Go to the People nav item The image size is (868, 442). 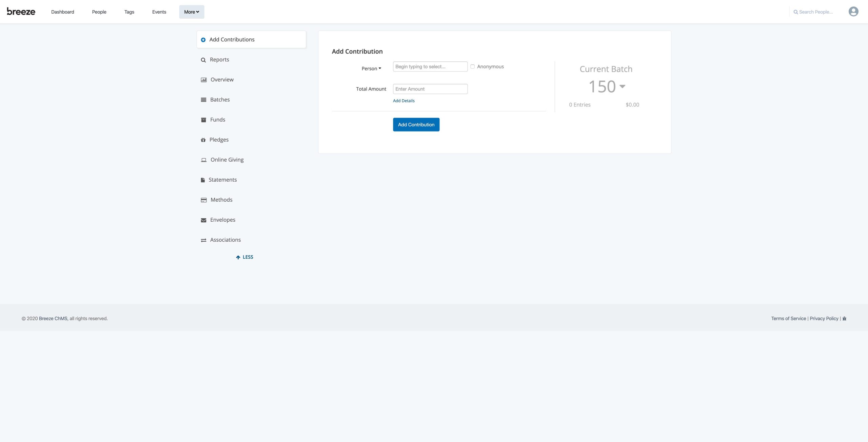point(99,12)
